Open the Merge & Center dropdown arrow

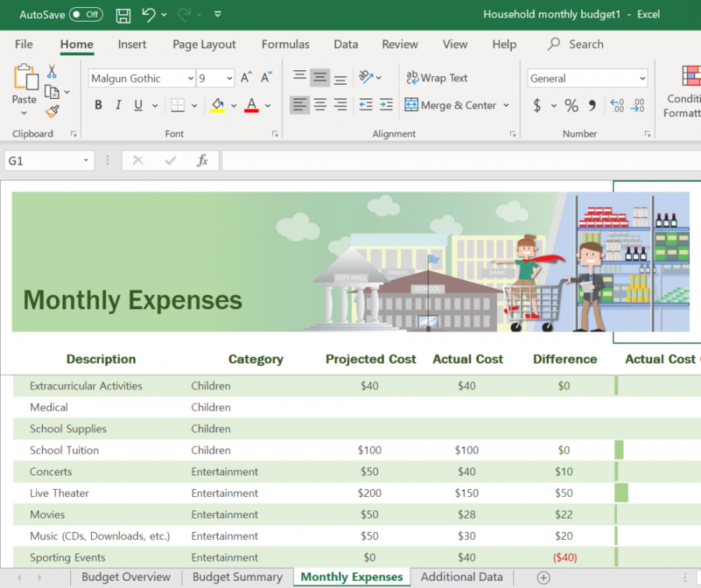click(506, 105)
